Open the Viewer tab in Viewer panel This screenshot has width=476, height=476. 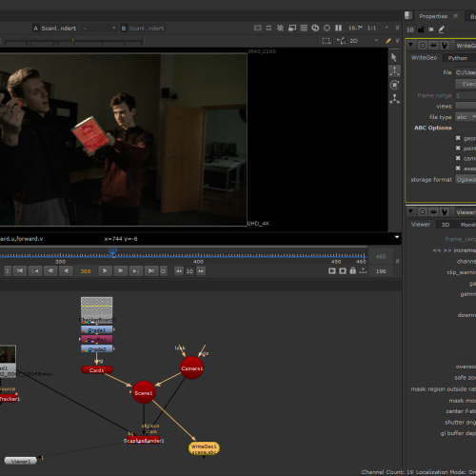tap(421, 225)
